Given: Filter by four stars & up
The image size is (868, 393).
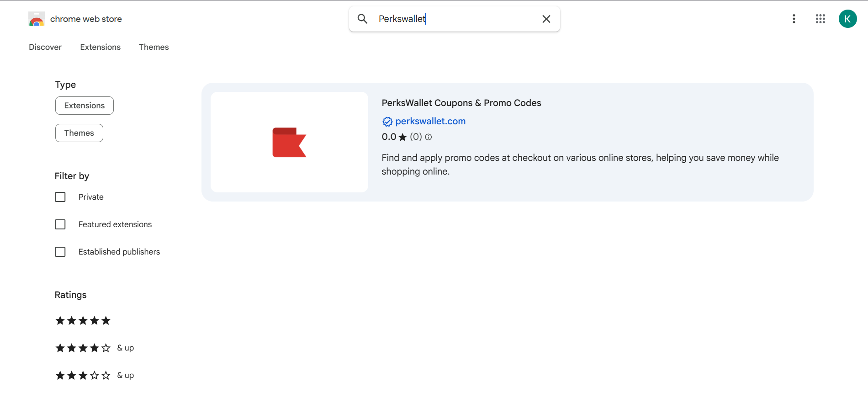Looking at the screenshot, I should coord(95,348).
